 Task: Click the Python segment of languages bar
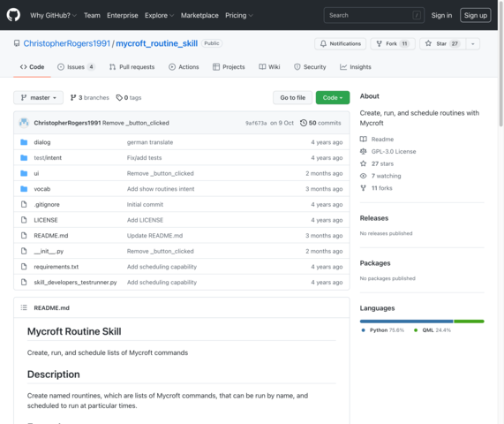[x=407, y=321]
